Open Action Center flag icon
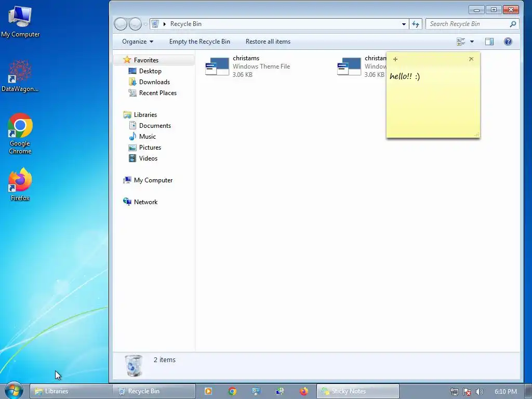 point(467,392)
